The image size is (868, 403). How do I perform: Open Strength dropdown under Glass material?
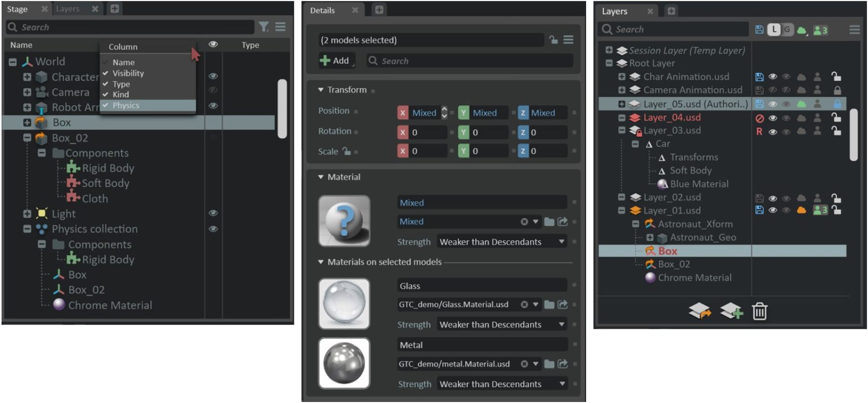point(502,324)
